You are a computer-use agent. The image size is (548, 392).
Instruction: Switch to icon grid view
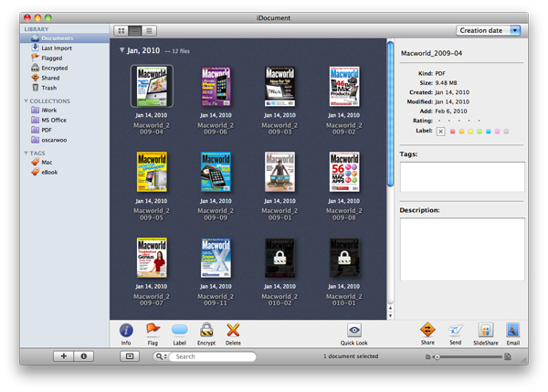click(x=121, y=31)
